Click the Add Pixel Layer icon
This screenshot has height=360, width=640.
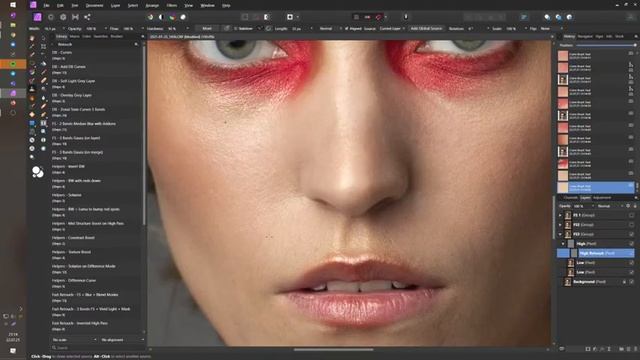click(629, 349)
